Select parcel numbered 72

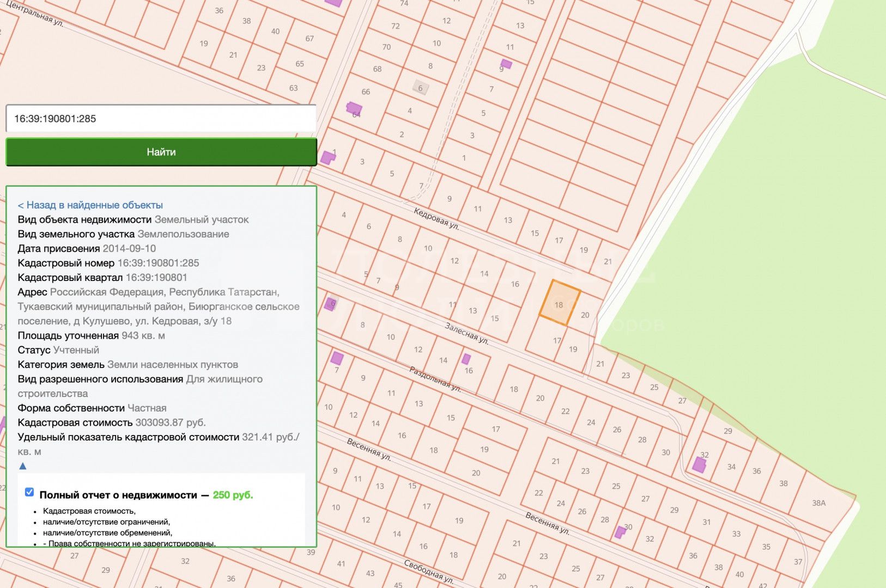click(x=396, y=26)
